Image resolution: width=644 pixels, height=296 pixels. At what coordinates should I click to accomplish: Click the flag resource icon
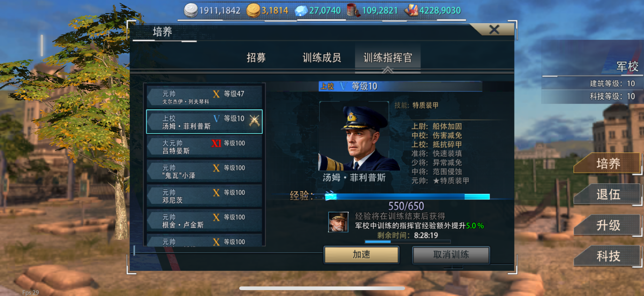411,11
